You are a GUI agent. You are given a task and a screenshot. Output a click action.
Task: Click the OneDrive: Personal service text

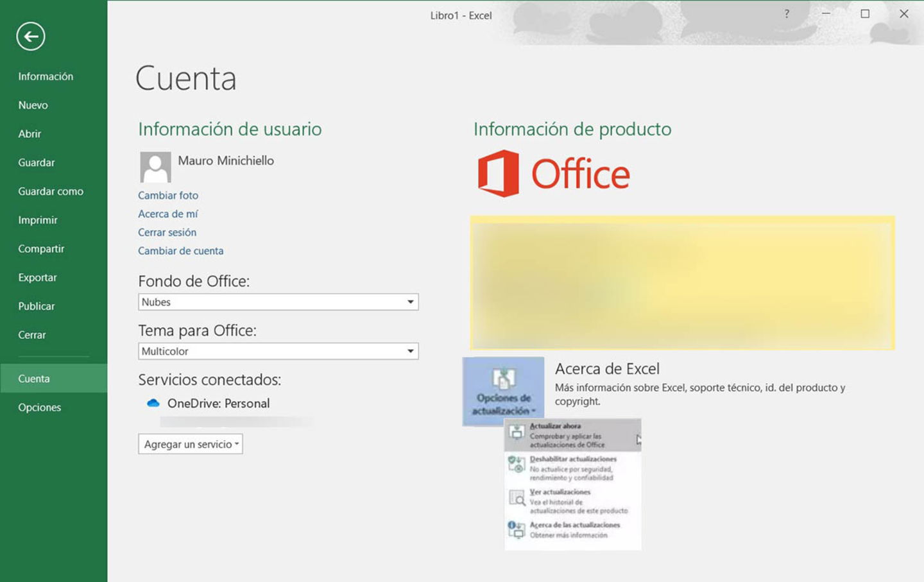coord(218,404)
